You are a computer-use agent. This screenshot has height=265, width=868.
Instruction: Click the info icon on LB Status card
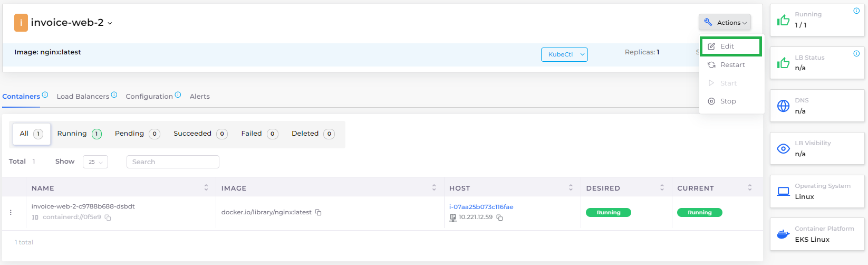click(856, 53)
